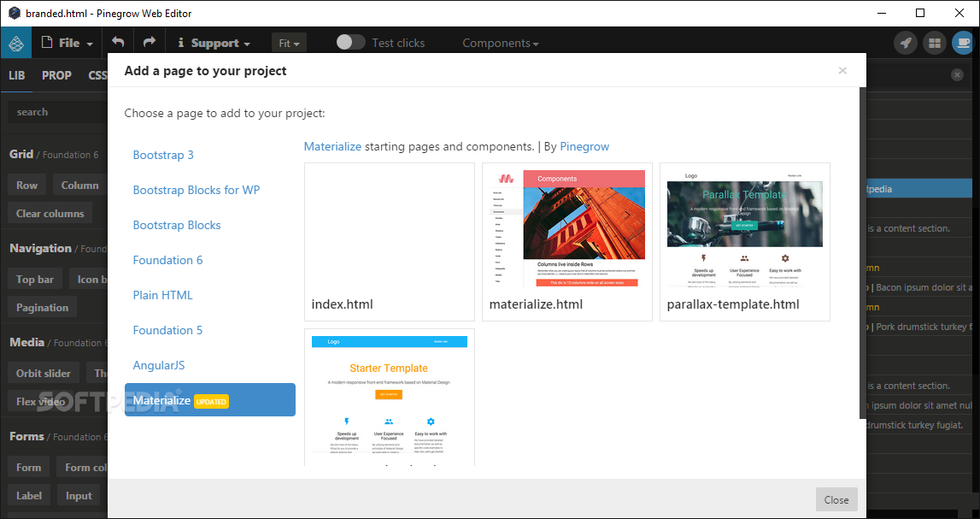Toggle the Test clicks switch

pyautogui.click(x=350, y=43)
